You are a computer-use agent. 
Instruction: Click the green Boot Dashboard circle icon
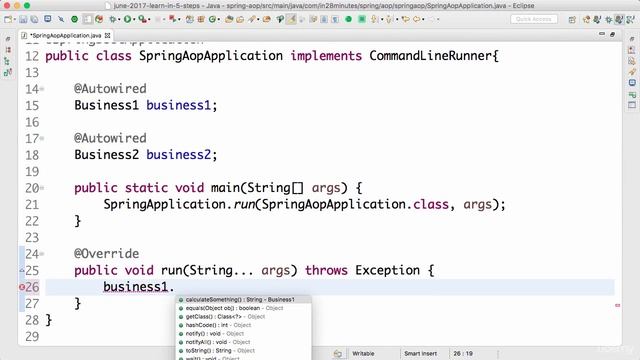click(x=74, y=19)
